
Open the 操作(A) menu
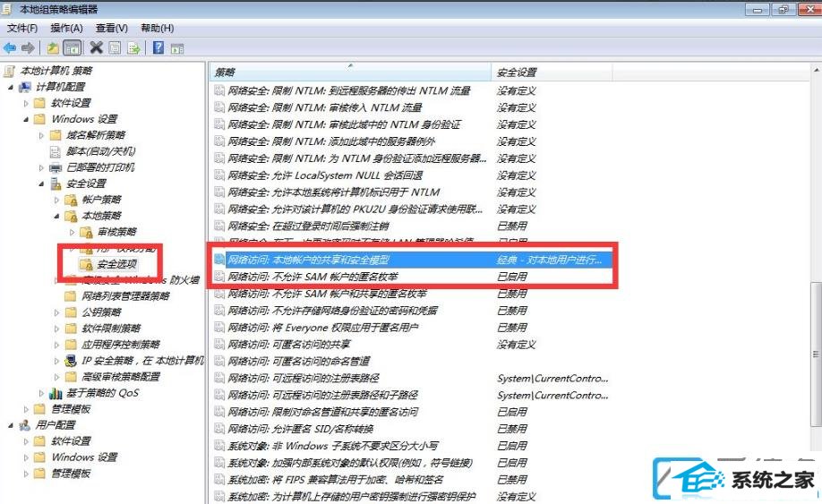click(66, 28)
